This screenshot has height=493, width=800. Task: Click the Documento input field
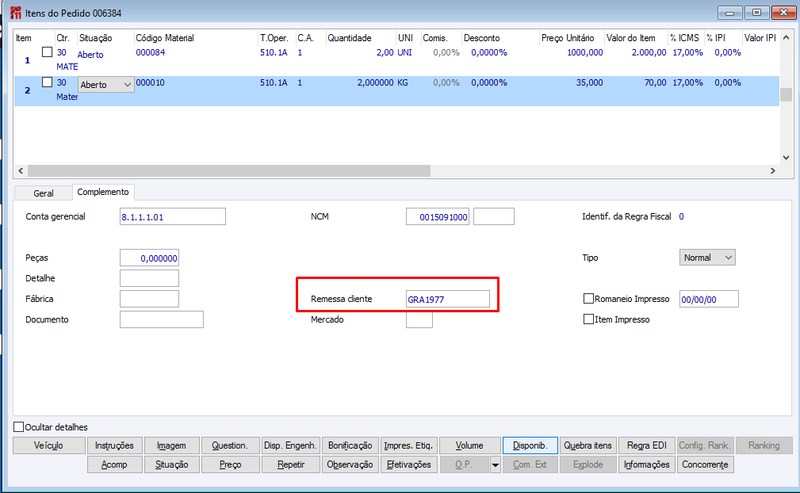point(162,319)
